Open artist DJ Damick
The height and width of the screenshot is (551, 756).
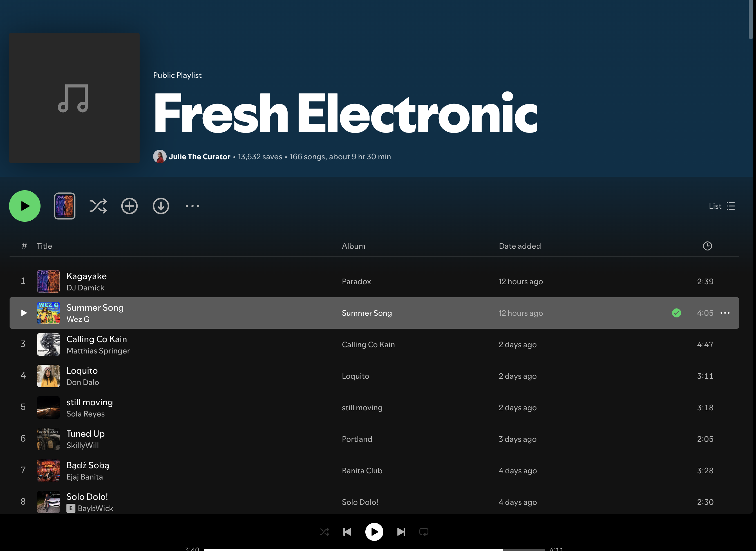pos(85,288)
